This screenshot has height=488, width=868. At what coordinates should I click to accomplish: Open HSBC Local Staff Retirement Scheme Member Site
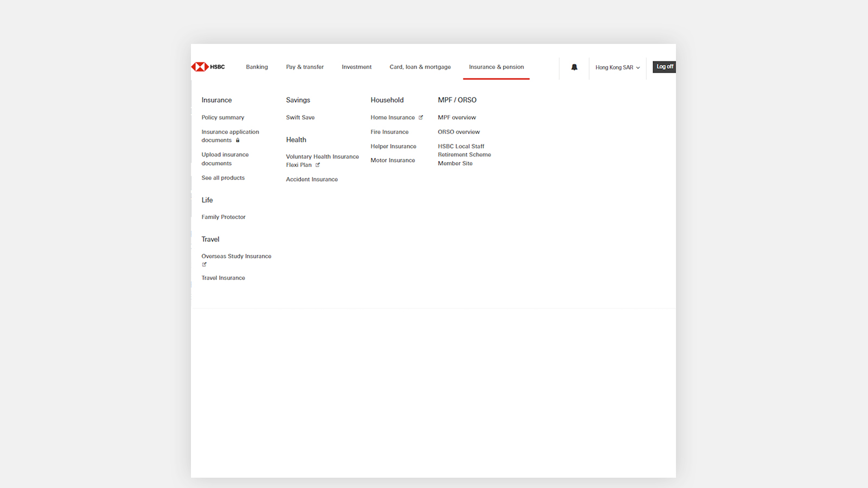(x=464, y=155)
